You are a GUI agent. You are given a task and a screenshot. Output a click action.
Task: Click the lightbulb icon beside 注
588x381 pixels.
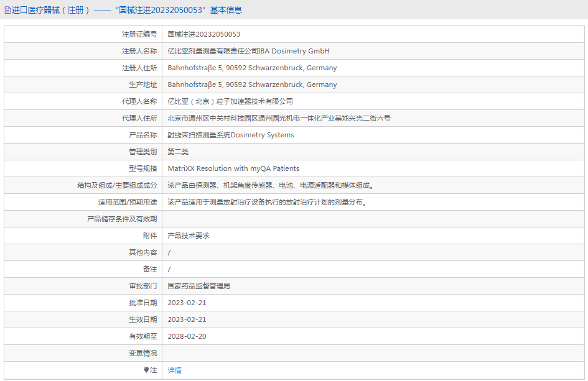[146, 370]
